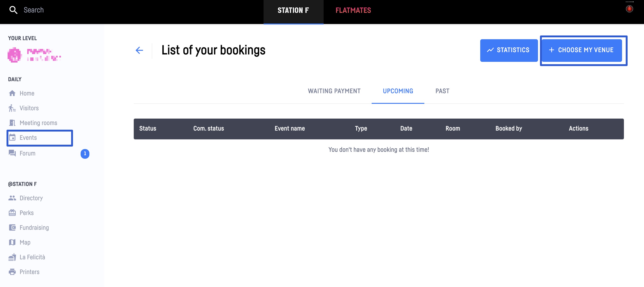Click the Printers icon
644x287 pixels.
click(12, 272)
